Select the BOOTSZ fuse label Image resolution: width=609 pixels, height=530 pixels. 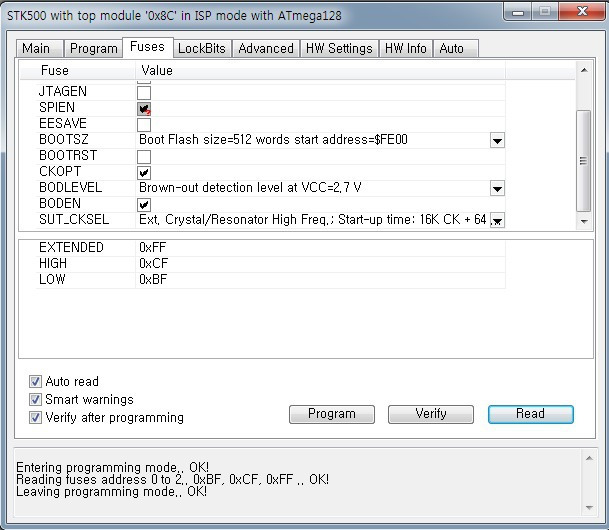pos(64,140)
